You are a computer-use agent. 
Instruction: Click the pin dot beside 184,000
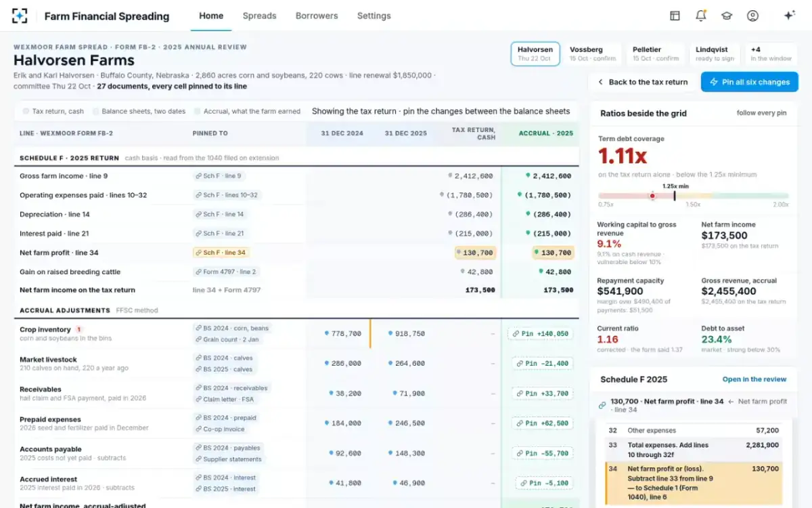327,423
